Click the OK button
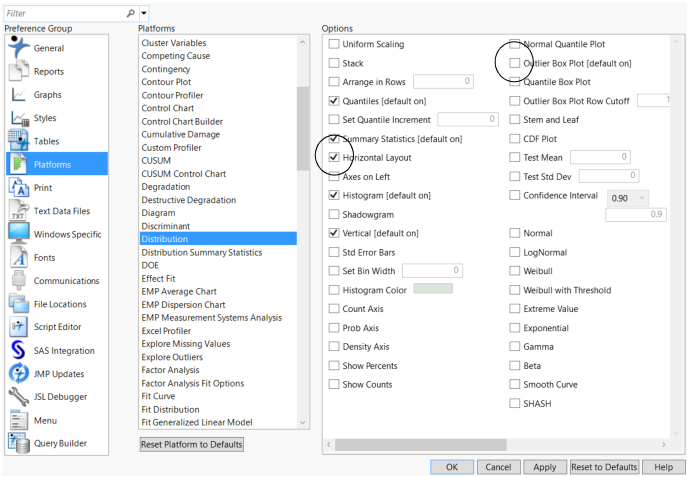 pos(452,467)
